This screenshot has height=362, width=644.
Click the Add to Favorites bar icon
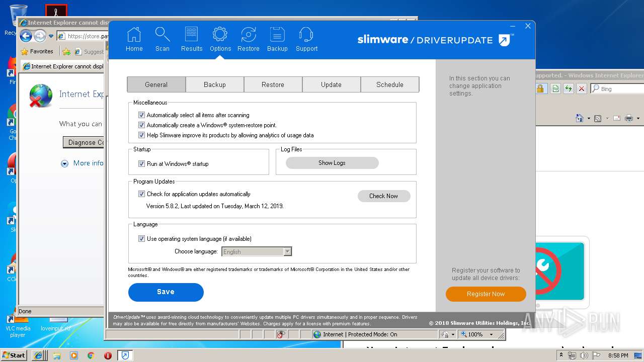(66, 51)
